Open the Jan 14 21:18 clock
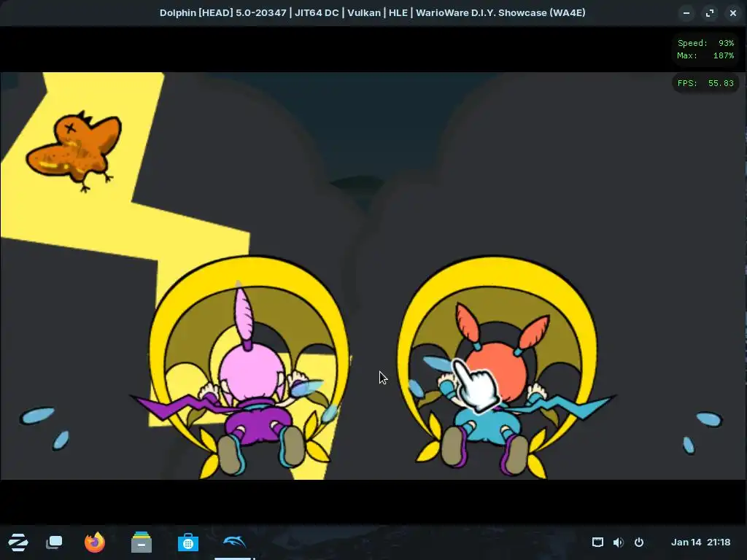 tap(700, 542)
